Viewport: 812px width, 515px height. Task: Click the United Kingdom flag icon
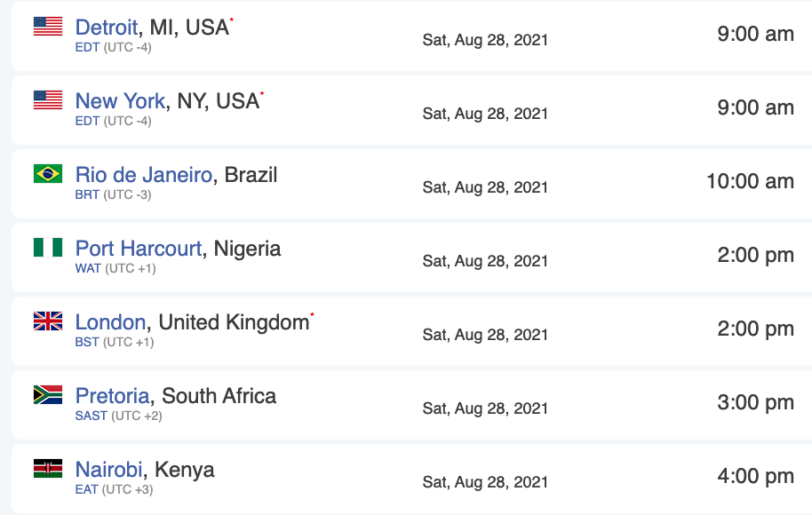(48, 321)
